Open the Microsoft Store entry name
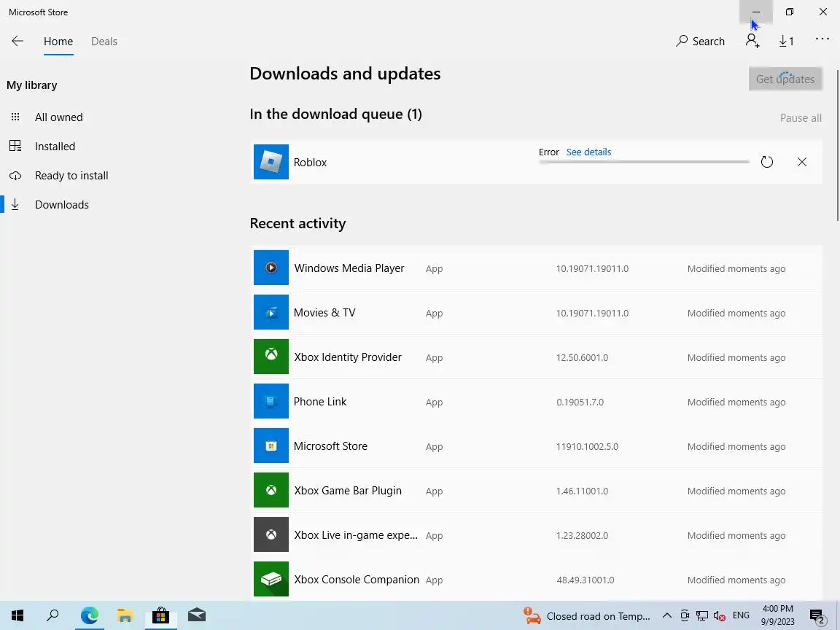Screen dimensions: 840x630 coord(330,446)
